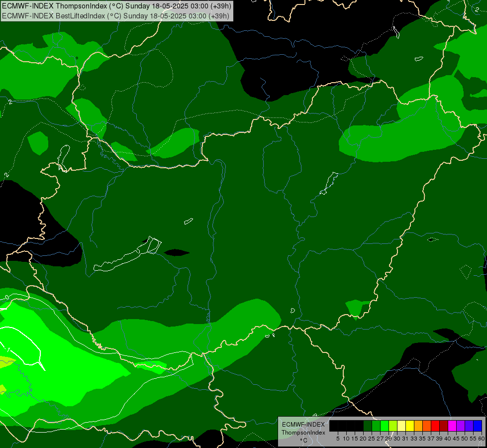Click the large white lake outline on map
This screenshot has height=448, width=487.
[127, 255]
